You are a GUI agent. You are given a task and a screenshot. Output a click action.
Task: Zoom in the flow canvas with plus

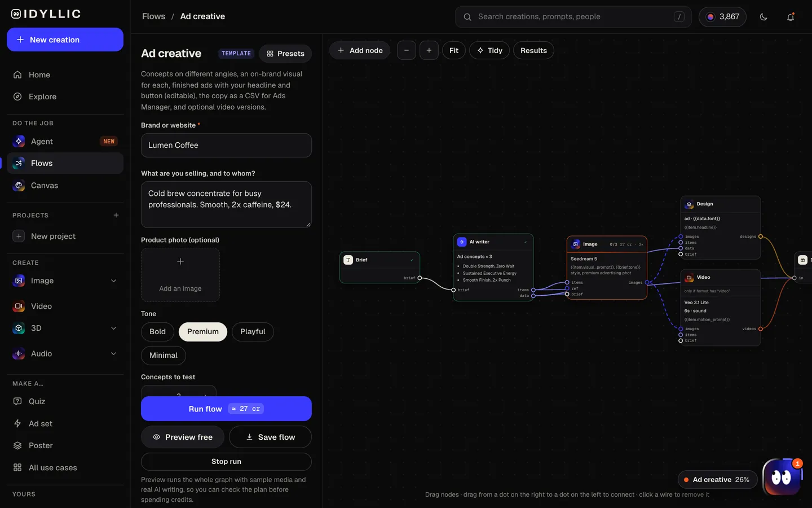(x=429, y=50)
